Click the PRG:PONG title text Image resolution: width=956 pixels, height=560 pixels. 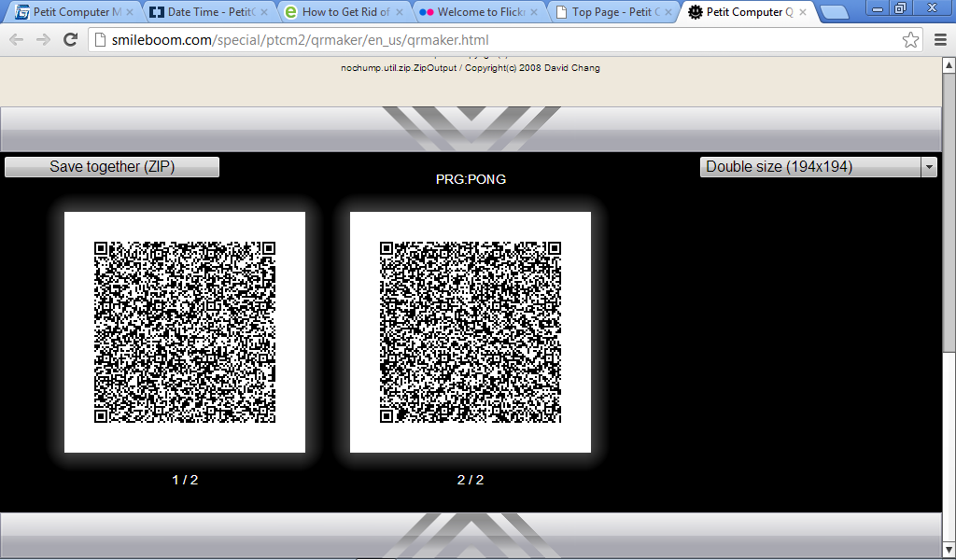pos(471,179)
